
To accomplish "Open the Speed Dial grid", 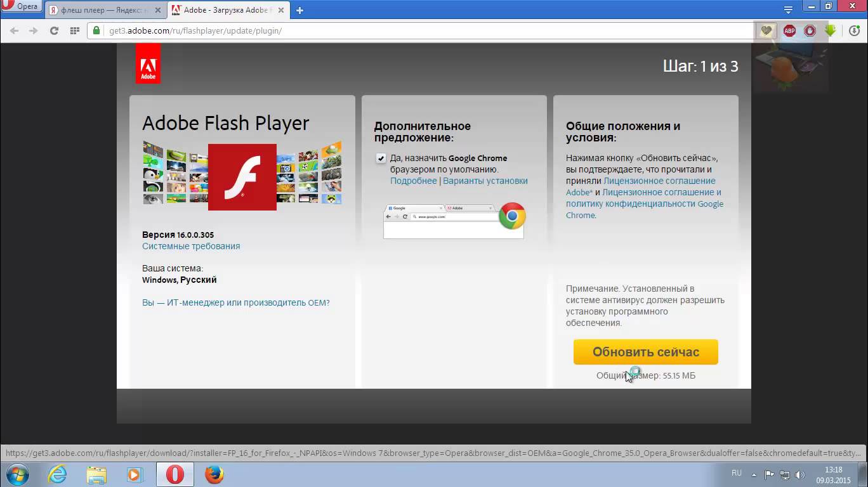I will coord(74,30).
